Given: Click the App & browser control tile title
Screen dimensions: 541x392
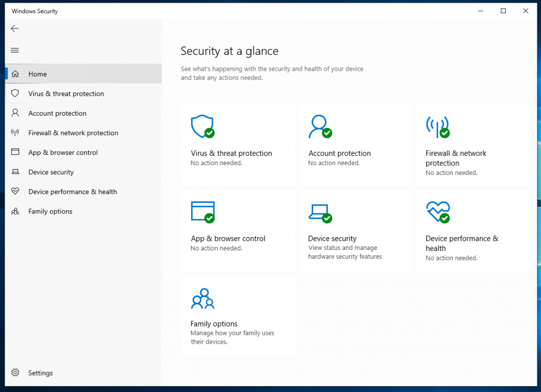Looking at the screenshot, I should 228,238.
